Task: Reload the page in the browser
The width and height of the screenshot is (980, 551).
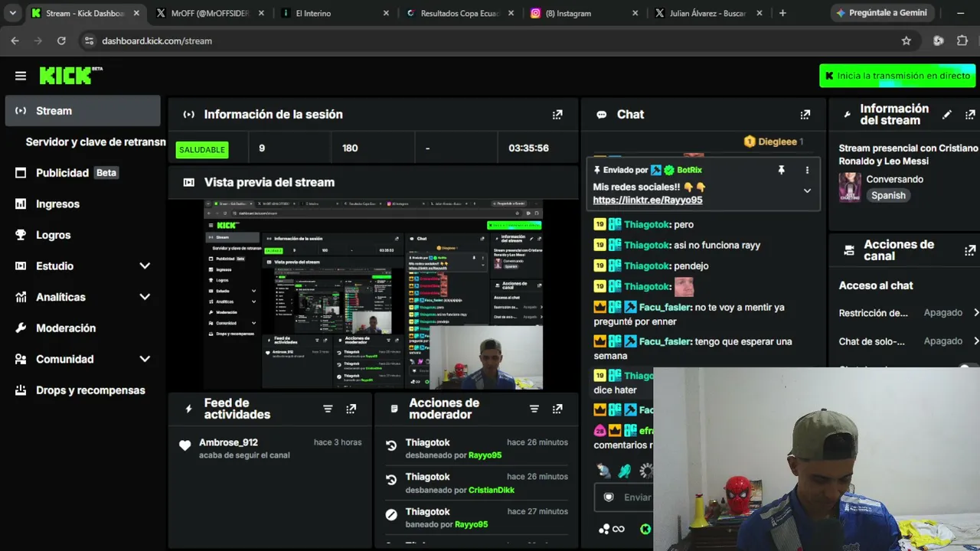Action: 61,41
